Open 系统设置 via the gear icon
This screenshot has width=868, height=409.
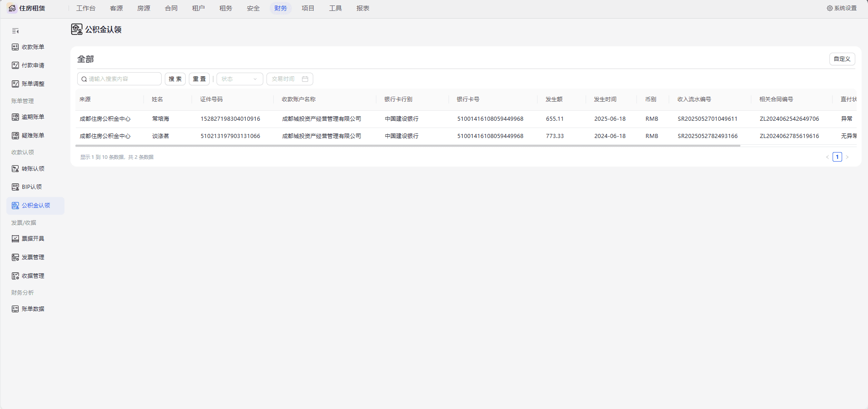tap(830, 8)
